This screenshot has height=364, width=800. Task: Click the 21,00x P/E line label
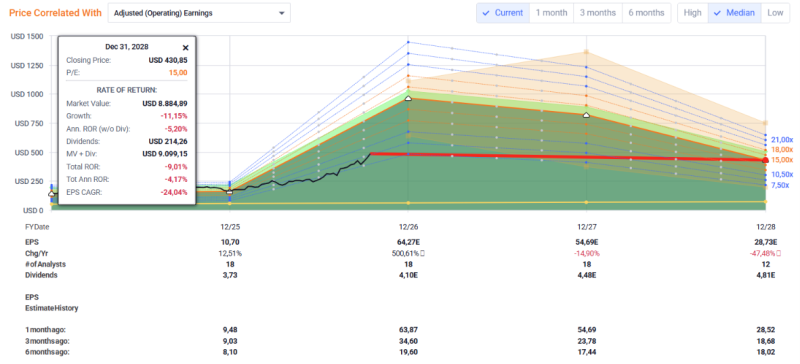click(x=782, y=139)
